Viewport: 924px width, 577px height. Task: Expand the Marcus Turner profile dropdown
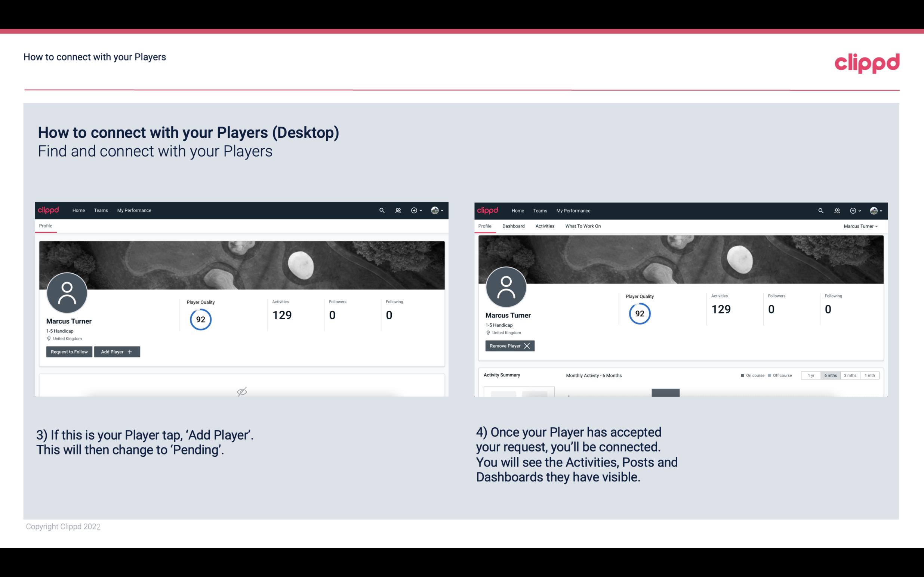(861, 226)
